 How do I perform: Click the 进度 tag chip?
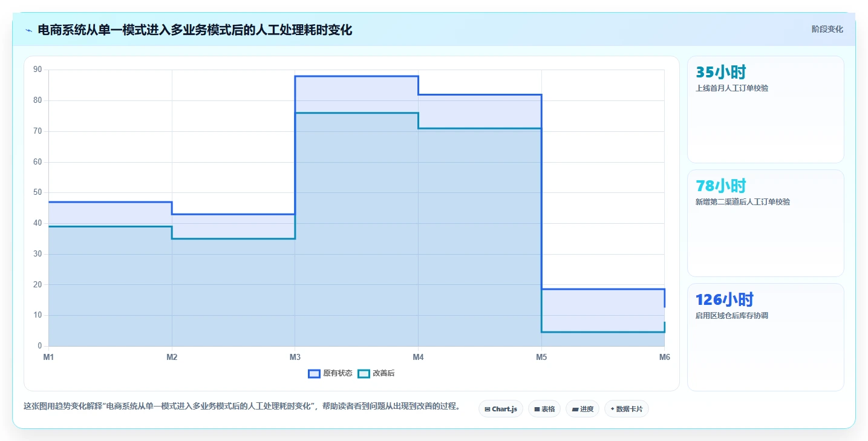(x=582, y=409)
